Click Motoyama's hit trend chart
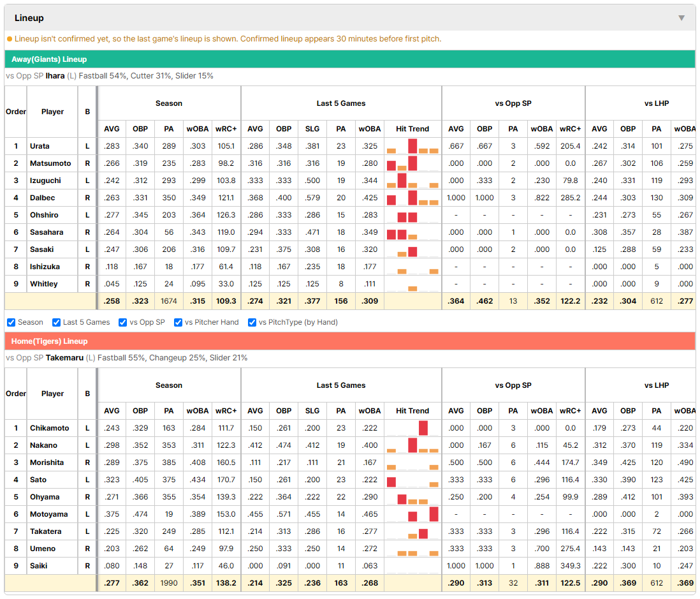The image size is (700, 599). coord(412,514)
